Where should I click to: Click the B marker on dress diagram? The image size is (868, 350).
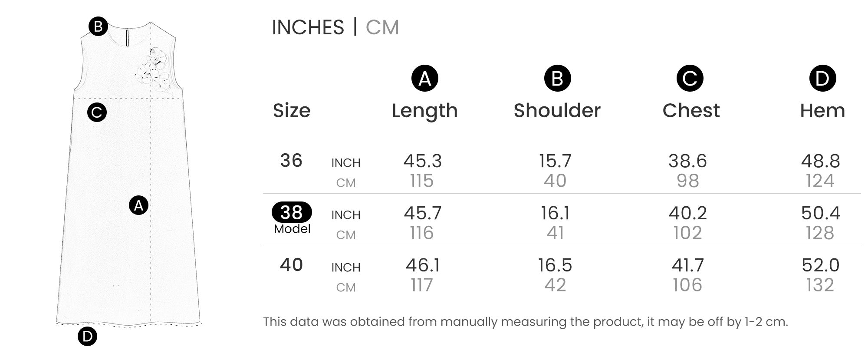tap(98, 26)
